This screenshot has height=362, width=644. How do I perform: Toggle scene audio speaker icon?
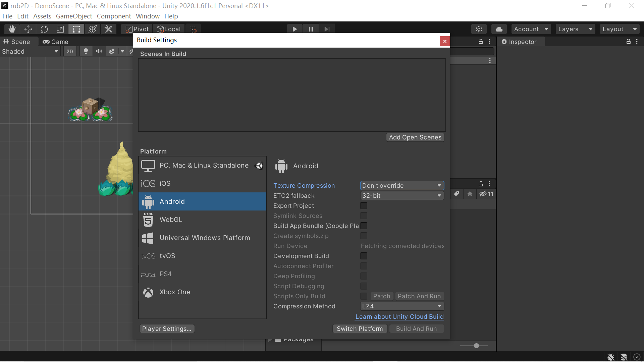point(99,51)
